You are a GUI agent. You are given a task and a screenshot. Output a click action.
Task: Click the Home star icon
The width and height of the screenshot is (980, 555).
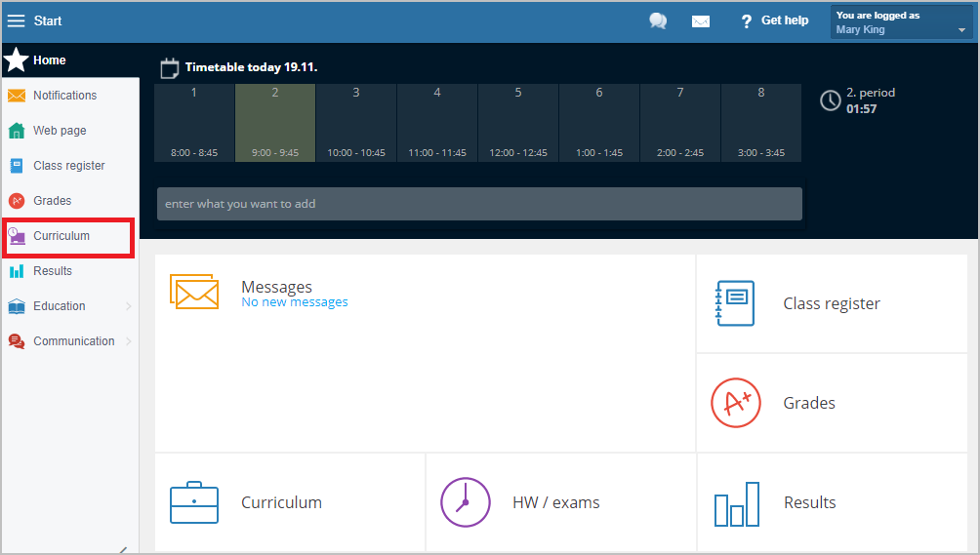[17, 59]
